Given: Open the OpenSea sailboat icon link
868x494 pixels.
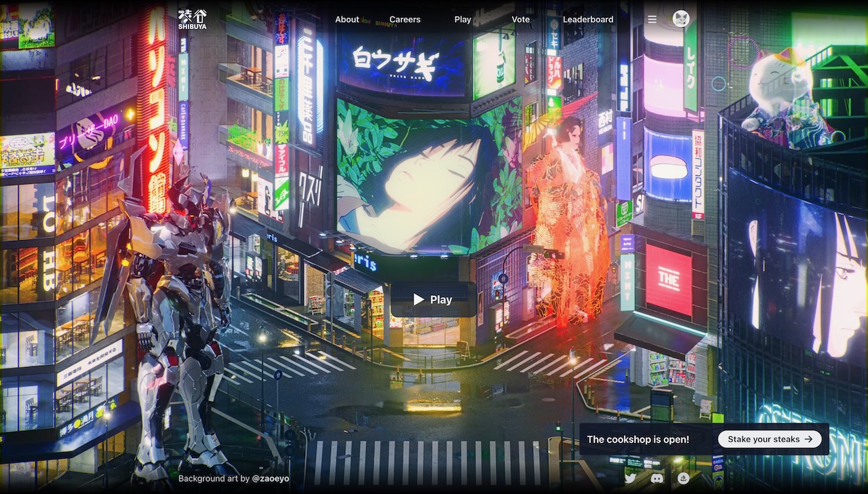Looking at the screenshot, I should (x=683, y=478).
